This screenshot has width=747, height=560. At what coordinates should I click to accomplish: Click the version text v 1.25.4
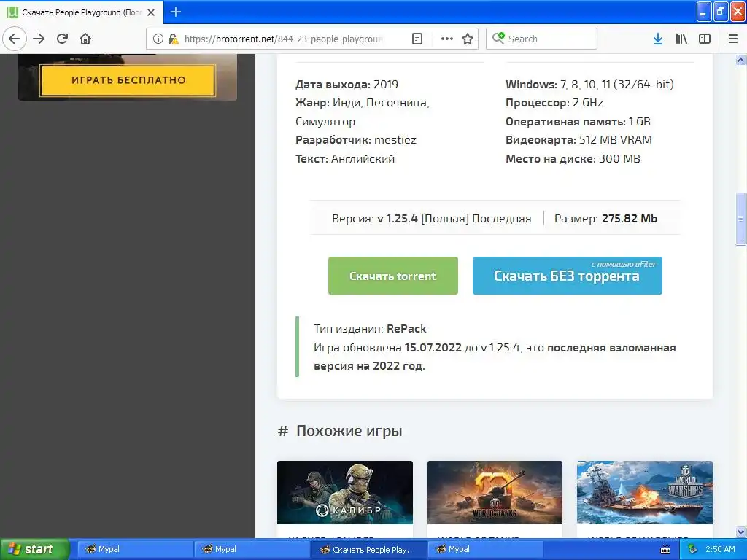point(398,219)
